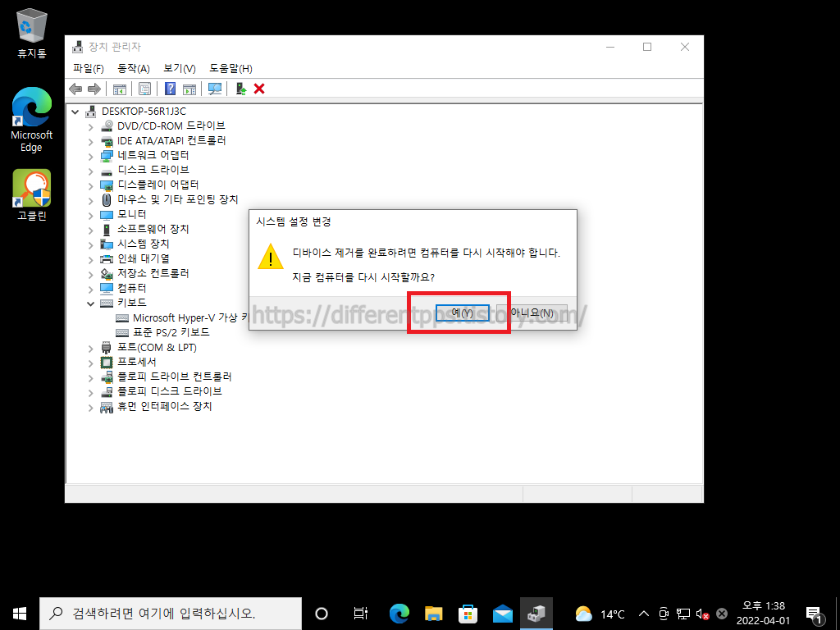Expand the 디스플레이 어댑터 node
This screenshot has width=840, height=630.
pos(90,186)
